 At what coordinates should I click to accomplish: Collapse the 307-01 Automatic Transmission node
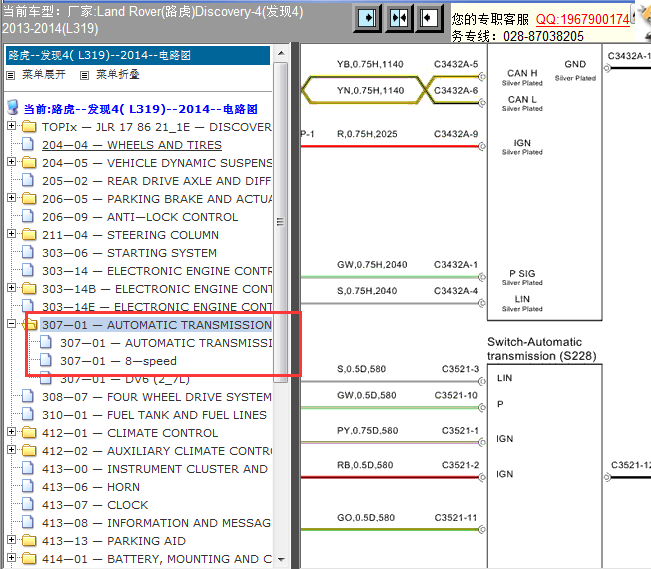point(12,324)
